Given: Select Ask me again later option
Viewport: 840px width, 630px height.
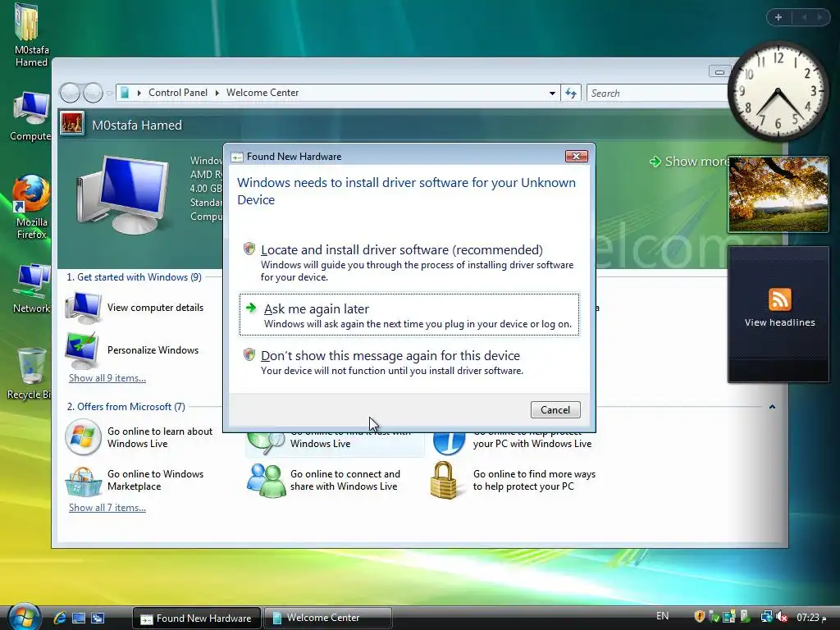Looking at the screenshot, I should (409, 314).
